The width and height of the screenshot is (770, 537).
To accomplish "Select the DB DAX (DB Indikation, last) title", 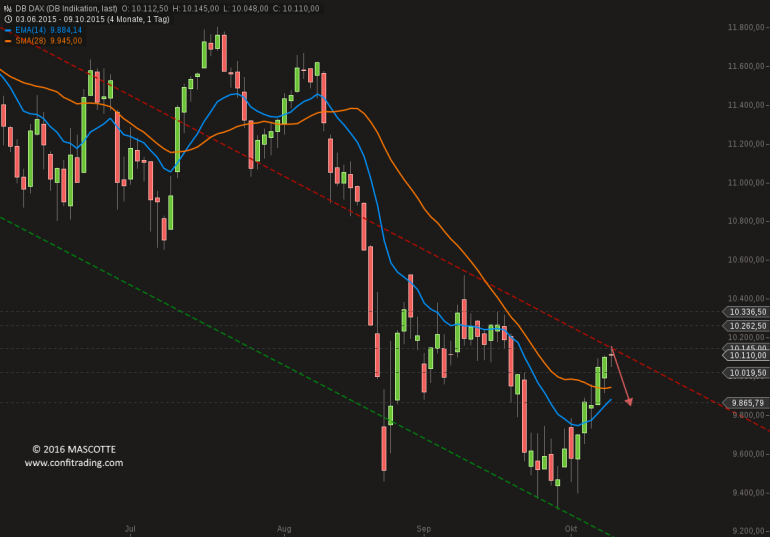I will pos(66,8).
